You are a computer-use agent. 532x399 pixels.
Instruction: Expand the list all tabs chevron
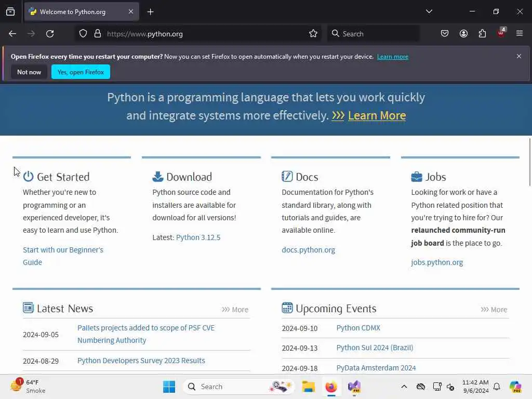click(x=429, y=11)
